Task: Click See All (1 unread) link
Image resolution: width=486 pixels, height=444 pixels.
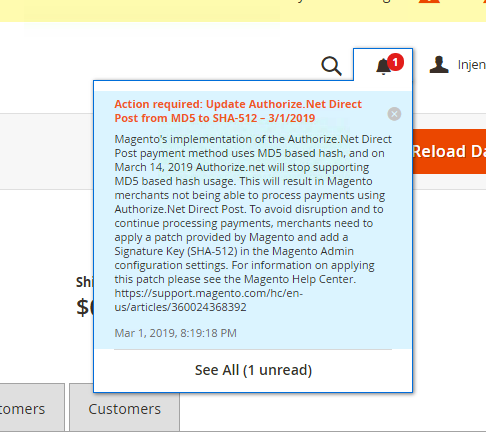Action: (x=253, y=370)
